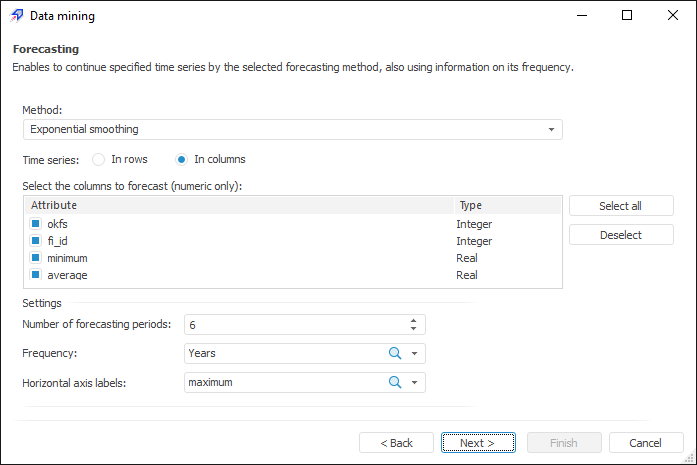Screen dimensions: 697x465
Task: Select the In rows radio button
Action: tap(98, 159)
